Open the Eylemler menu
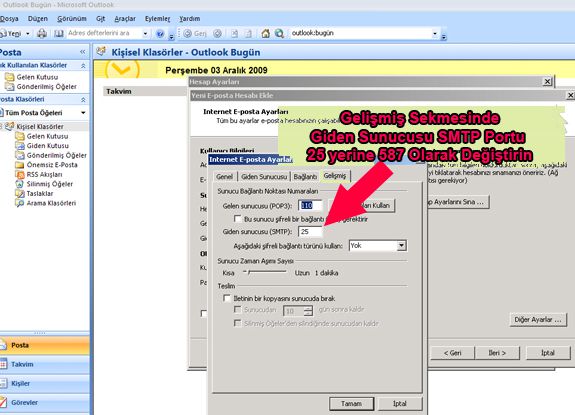This screenshot has width=575, height=415. coord(157,18)
